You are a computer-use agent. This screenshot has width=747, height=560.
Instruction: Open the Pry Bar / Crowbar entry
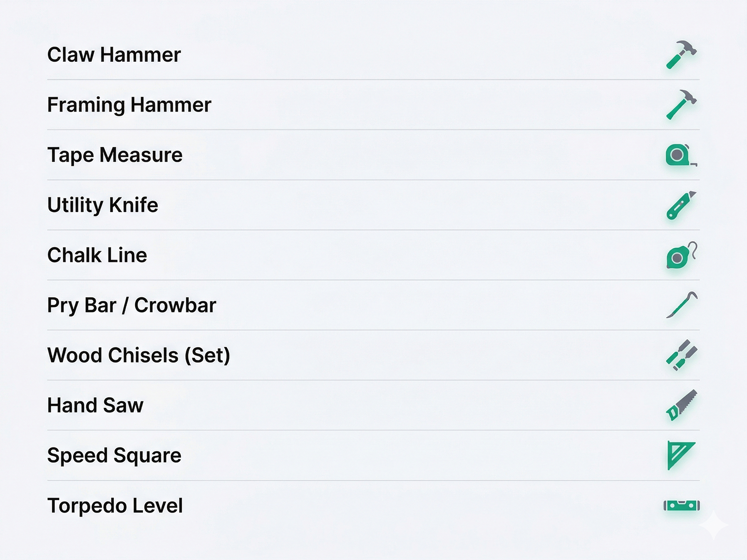click(x=132, y=305)
